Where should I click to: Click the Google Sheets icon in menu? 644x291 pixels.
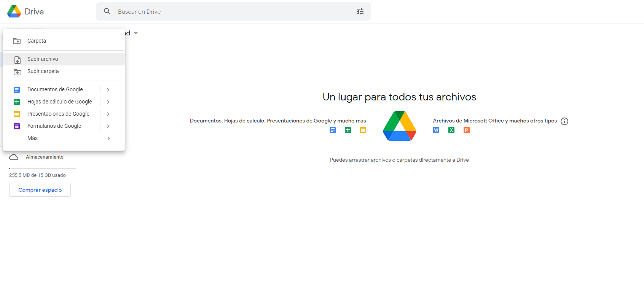tap(17, 102)
